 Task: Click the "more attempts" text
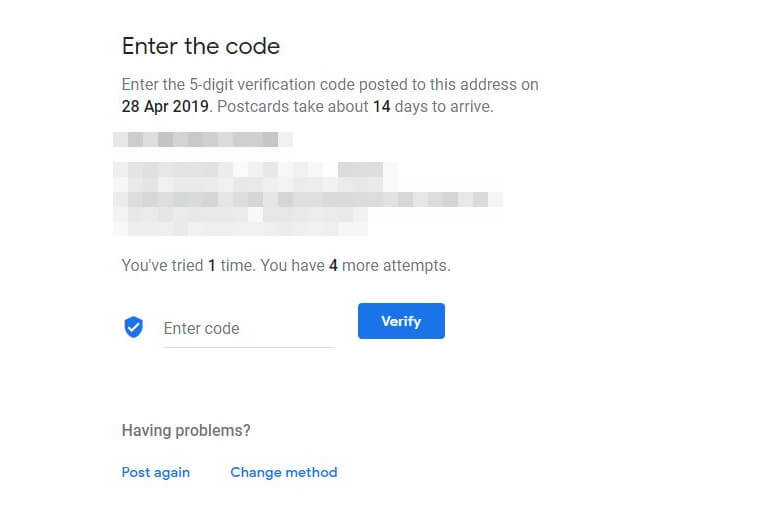click(x=396, y=265)
